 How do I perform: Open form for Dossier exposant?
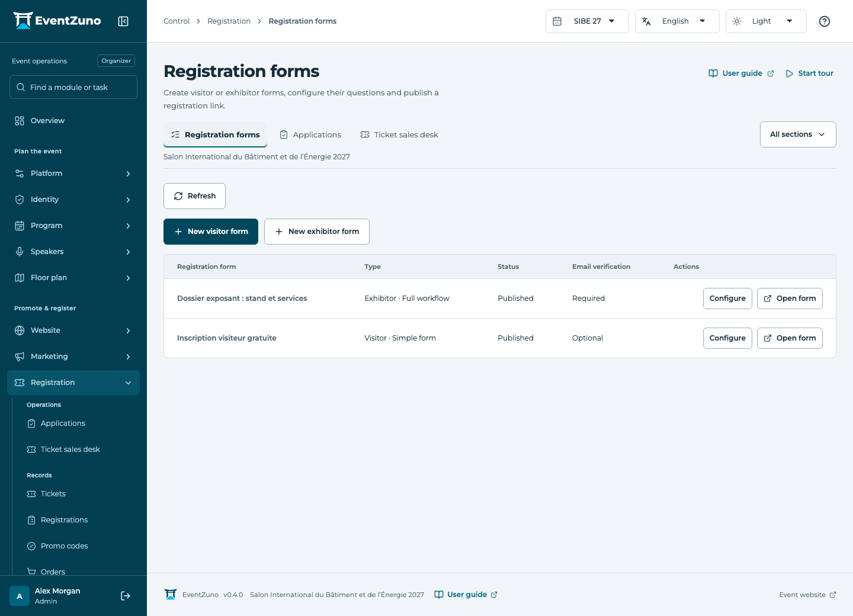pyautogui.click(x=790, y=299)
